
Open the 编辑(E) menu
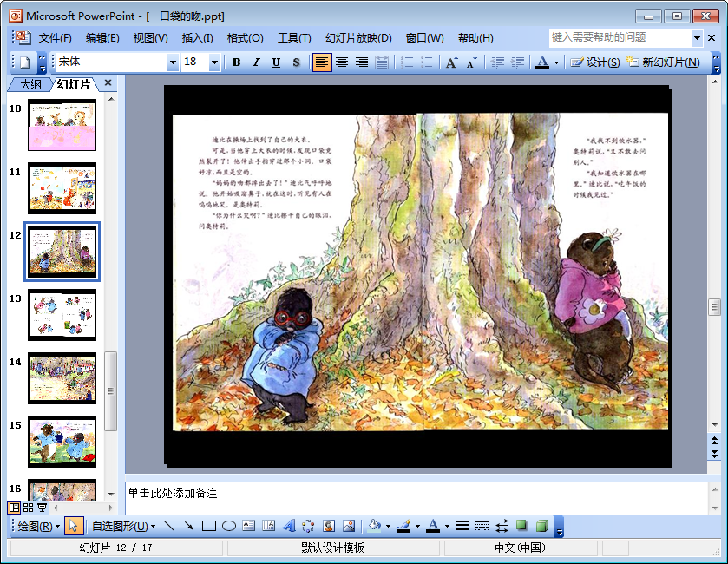(x=102, y=38)
